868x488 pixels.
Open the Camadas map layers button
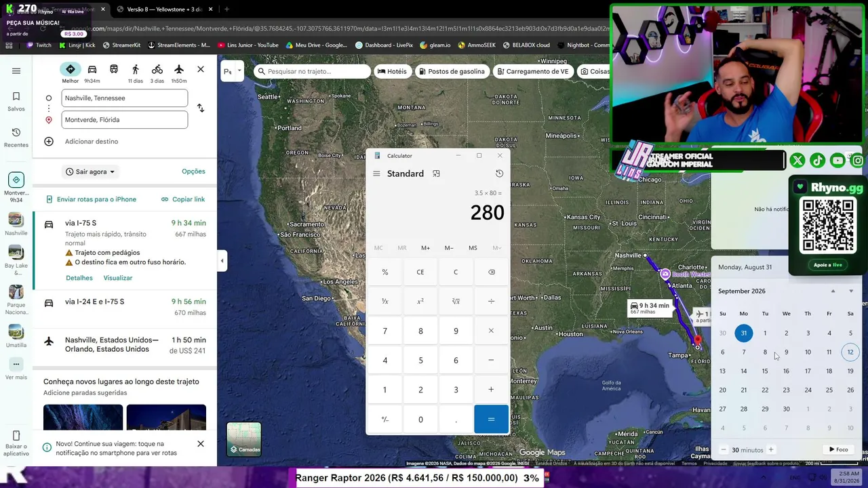(244, 439)
